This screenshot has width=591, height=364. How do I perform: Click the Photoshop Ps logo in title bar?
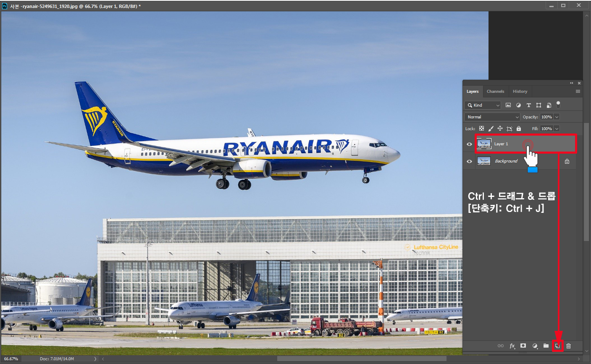point(5,6)
